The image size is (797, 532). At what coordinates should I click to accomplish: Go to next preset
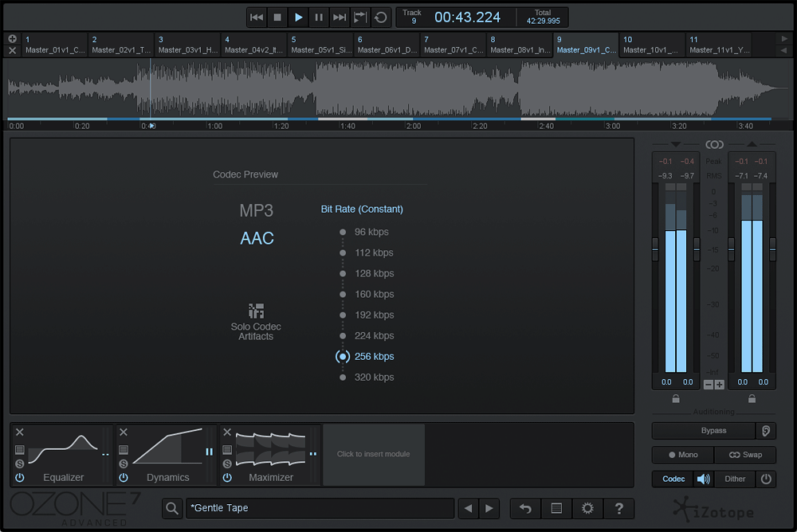[489, 508]
